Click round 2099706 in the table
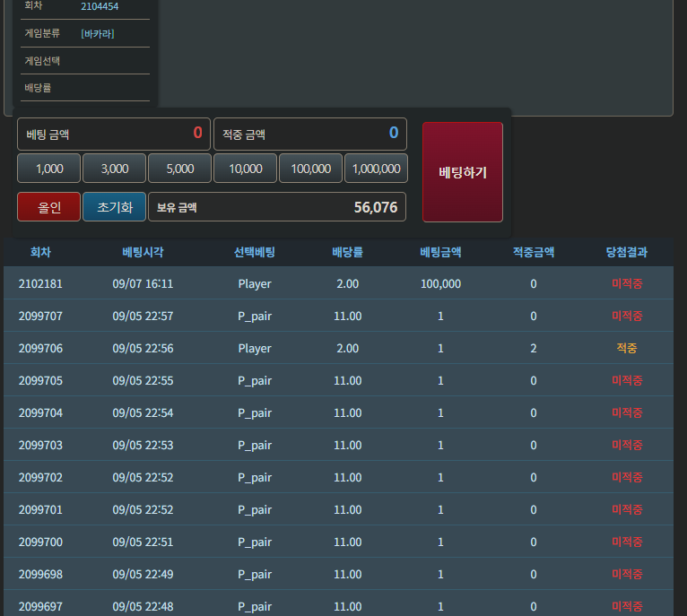 click(x=40, y=348)
